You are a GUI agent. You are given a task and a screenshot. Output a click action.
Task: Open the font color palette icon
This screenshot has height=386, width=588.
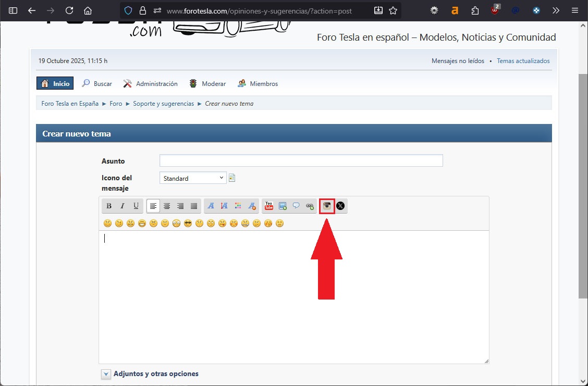[x=238, y=206]
